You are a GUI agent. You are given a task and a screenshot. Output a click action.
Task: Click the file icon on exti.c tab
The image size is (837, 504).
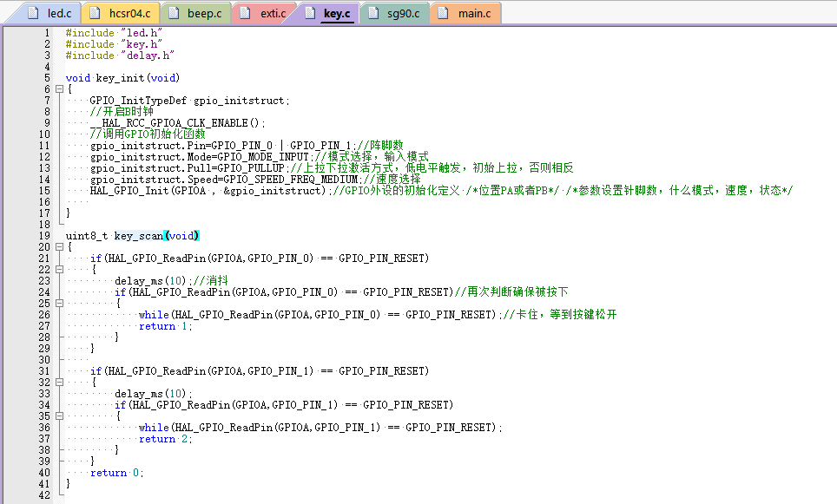[x=245, y=13]
